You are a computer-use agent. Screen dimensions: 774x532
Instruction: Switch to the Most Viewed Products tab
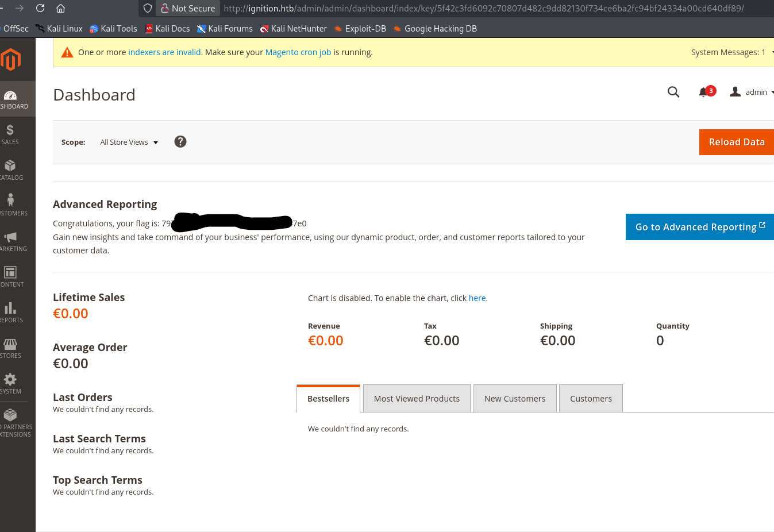(417, 398)
